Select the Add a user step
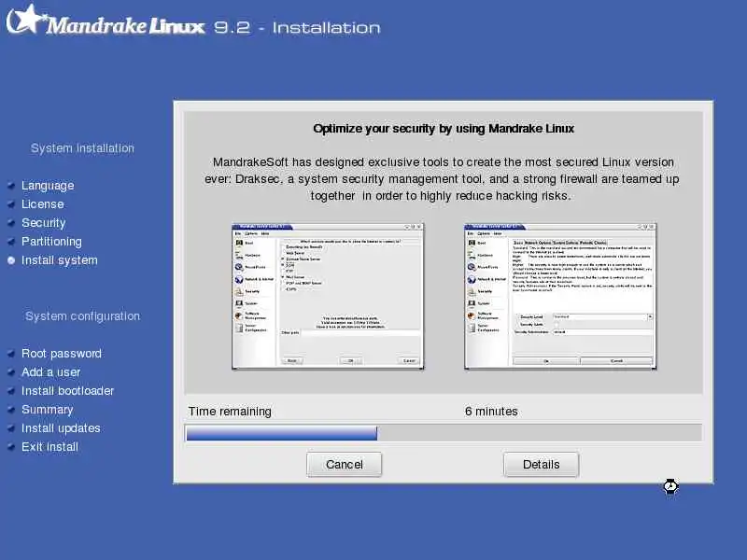This screenshot has height=560, width=747. coord(51,371)
